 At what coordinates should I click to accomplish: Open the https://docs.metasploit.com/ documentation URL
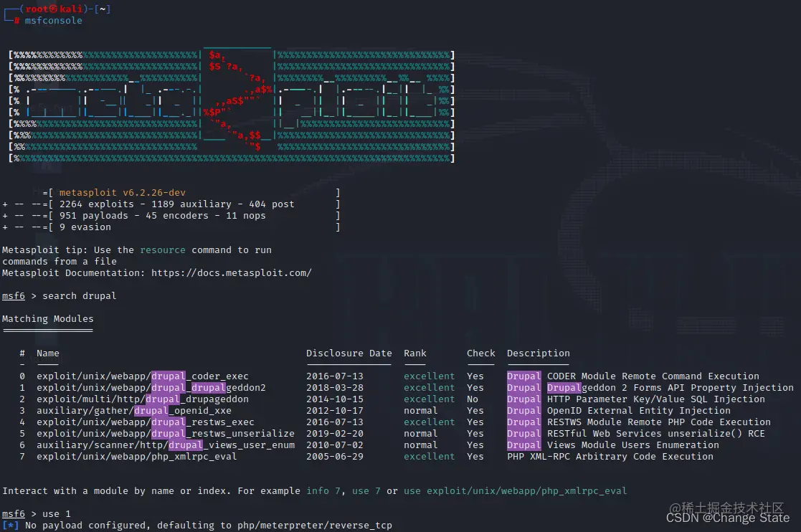(x=232, y=272)
